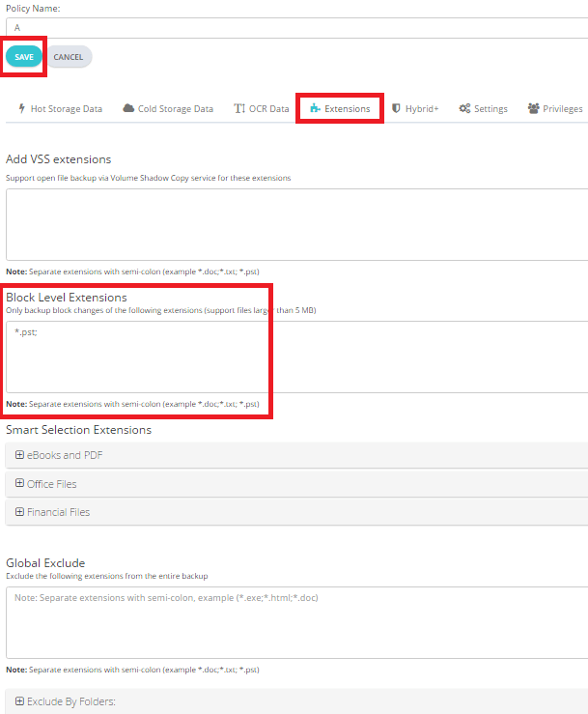Click the OCR text-cursor icon
The width and height of the screenshot is (588, 714).
[239, 108]
